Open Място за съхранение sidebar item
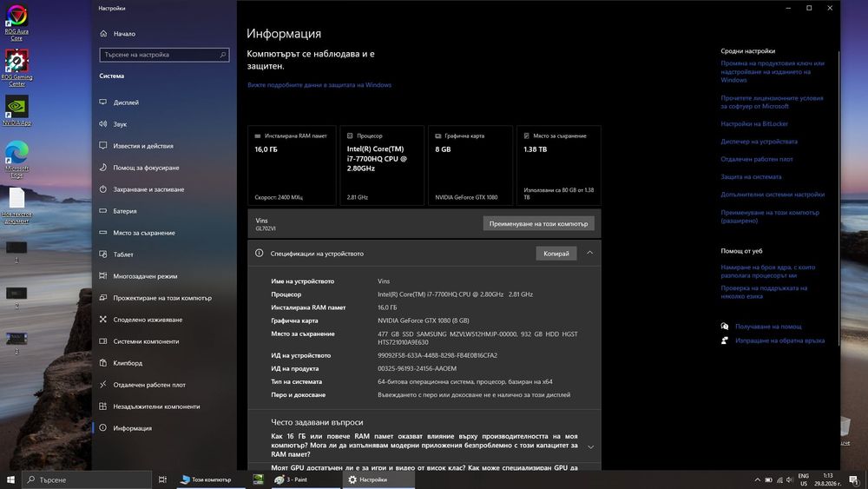This screenshot has width=868, height=489. (164, 233)
